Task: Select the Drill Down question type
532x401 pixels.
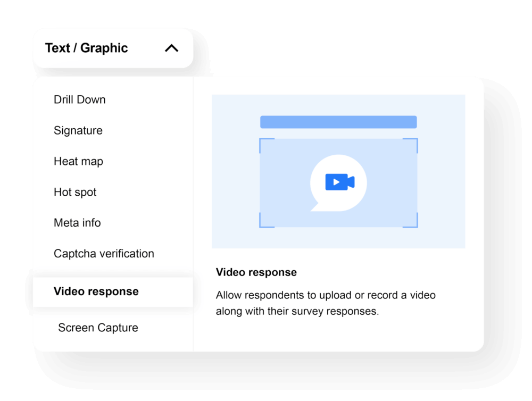Action: [80, 100]
